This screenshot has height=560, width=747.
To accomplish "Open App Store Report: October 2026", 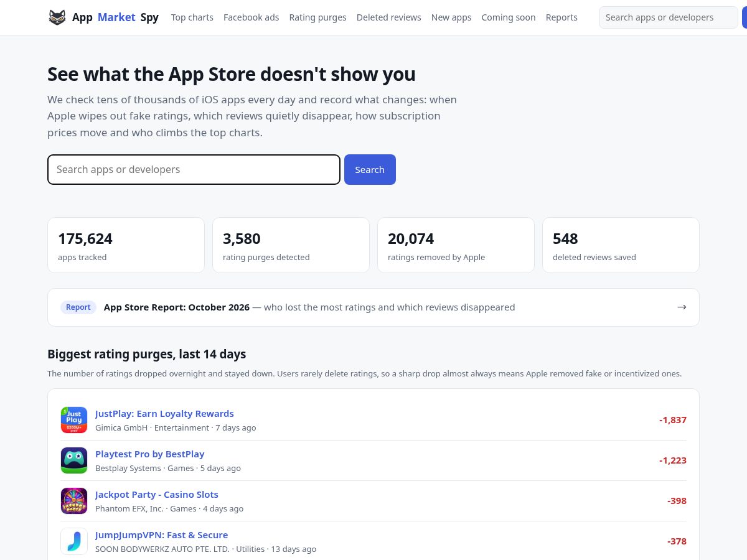I will (177, 307).
